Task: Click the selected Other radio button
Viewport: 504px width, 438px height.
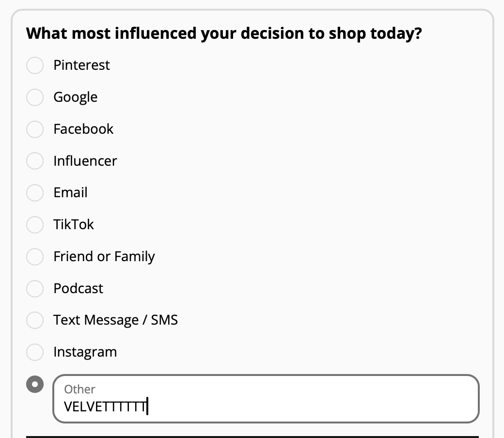Action: (x=35, y=384)
